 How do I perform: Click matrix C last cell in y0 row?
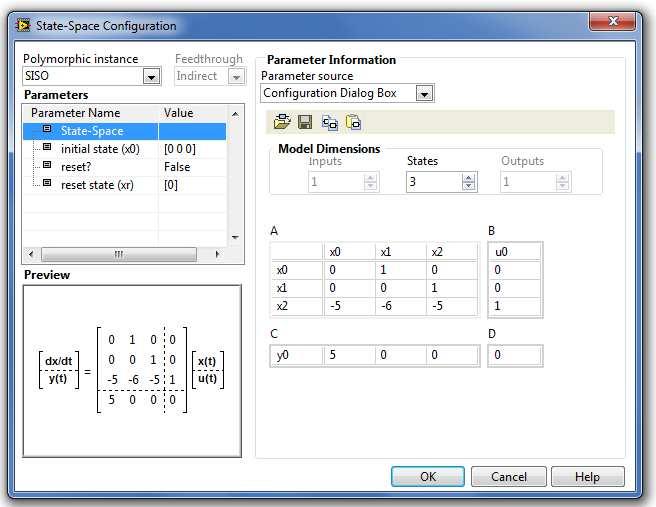(452, 355)
